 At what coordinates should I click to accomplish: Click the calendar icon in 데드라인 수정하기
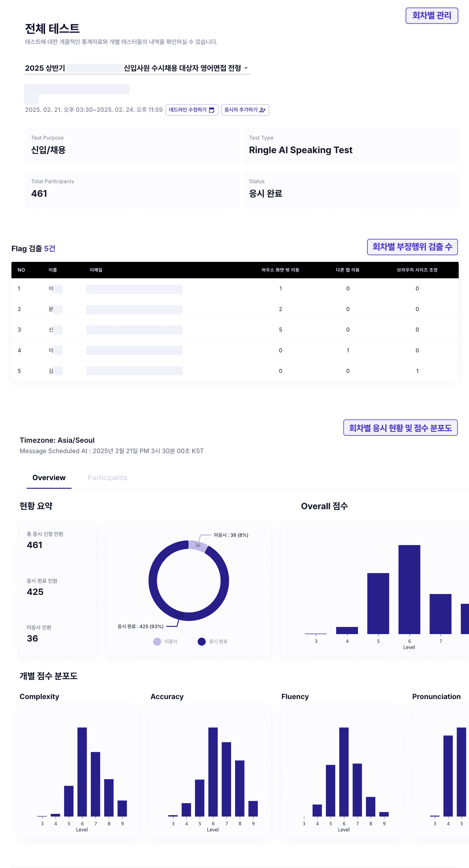212,110
